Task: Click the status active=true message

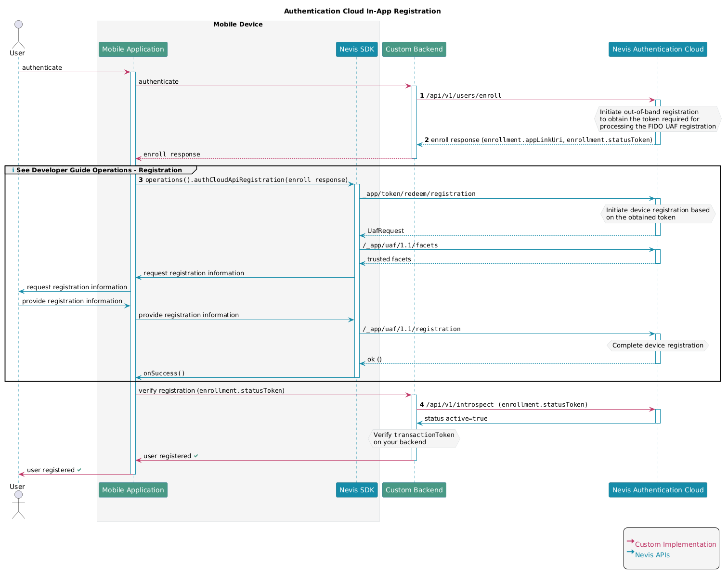Action: [456, 419]
